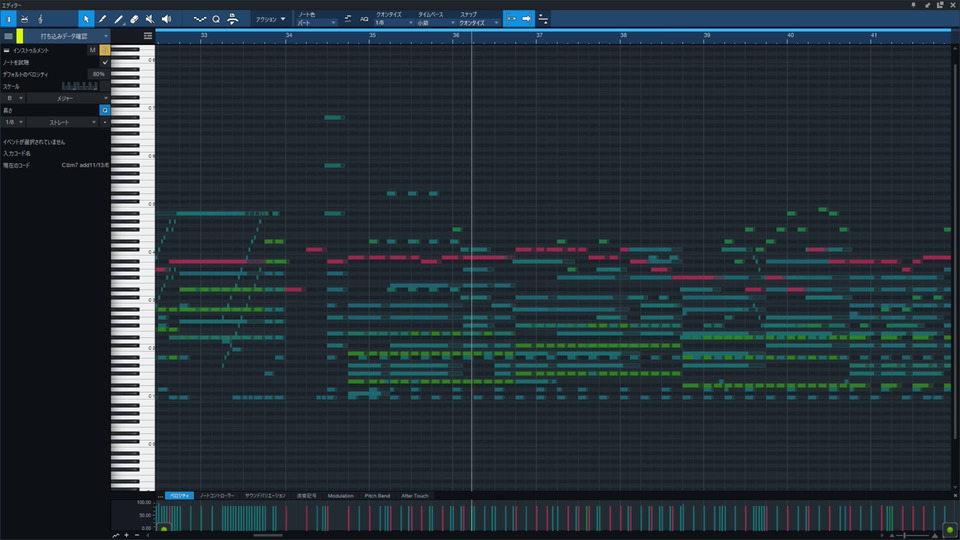960x540 pixels.
Task: Click the C#m7 add11/13/E chord text
Action: pyautogui.click(x=85, y=165)
